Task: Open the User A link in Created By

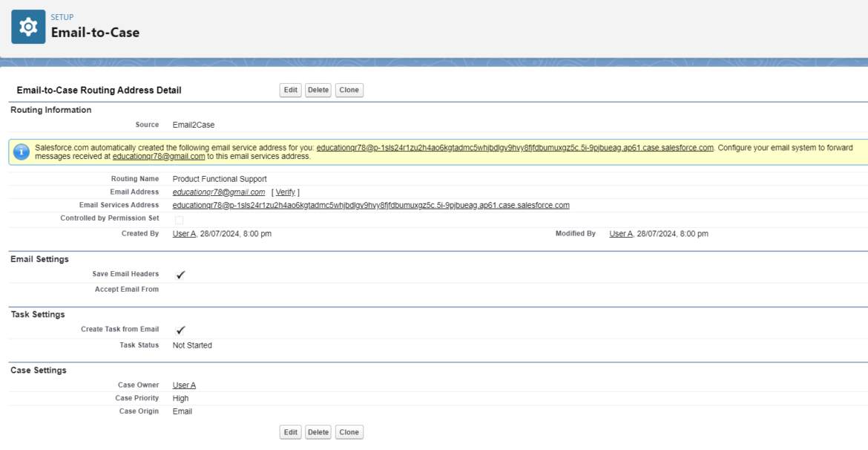Action: [x=184, y=234]
